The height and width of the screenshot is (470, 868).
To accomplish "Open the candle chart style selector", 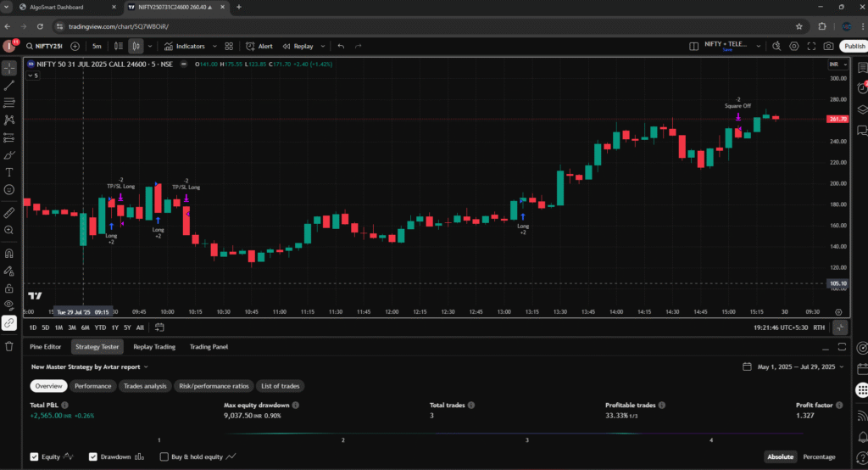I will point(136,46).
